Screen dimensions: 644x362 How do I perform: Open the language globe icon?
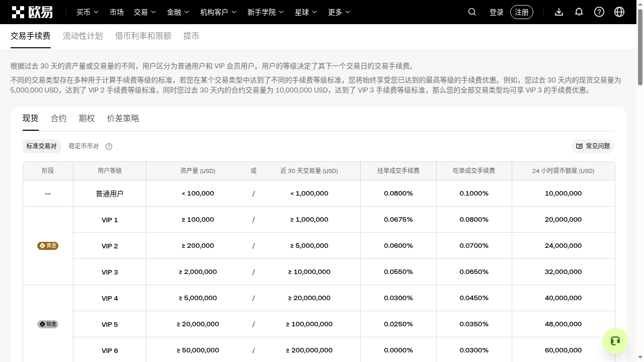pyautogui.click(x=619, y=12)
